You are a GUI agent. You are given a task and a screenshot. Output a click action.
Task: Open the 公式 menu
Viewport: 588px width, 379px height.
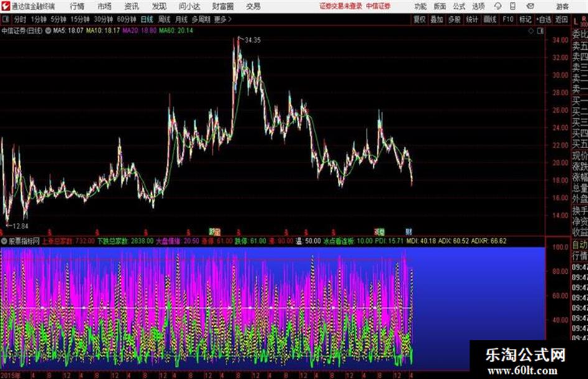[x=459, y=6]
